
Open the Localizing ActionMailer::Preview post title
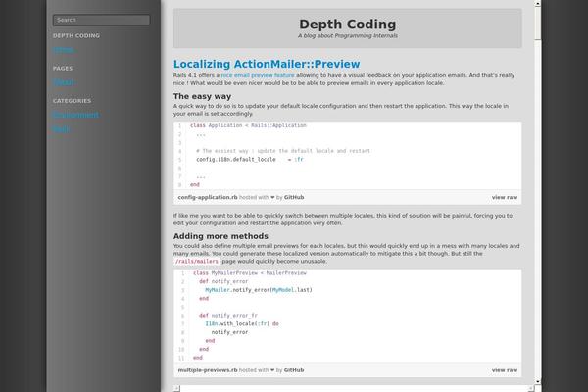(x=267, y=64)
